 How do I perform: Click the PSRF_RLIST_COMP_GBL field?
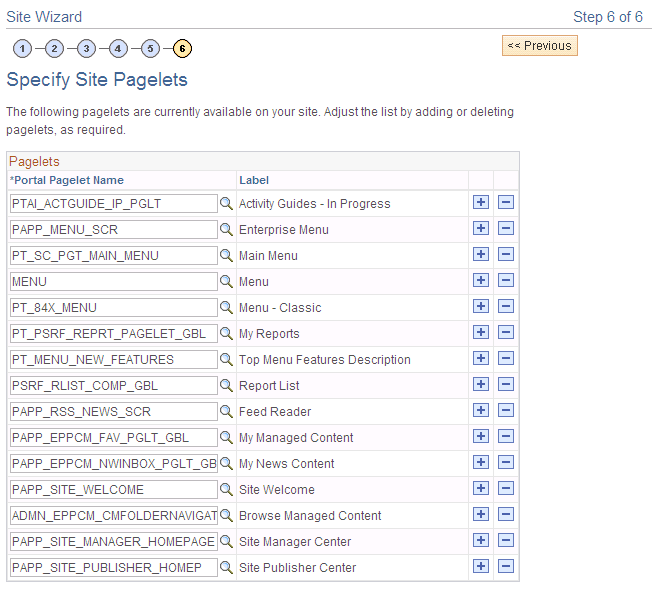tap(114, 385)
